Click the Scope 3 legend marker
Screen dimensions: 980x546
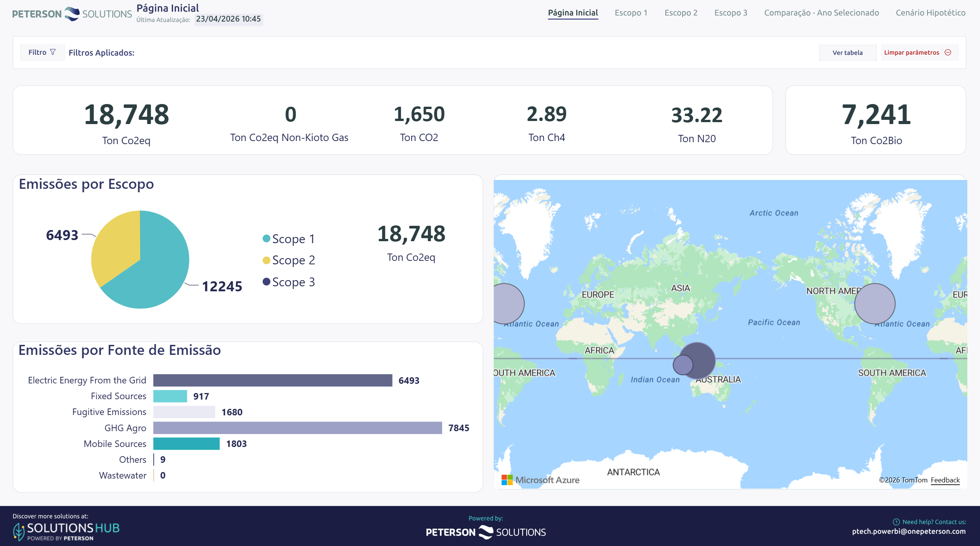[x=266, y=282]
